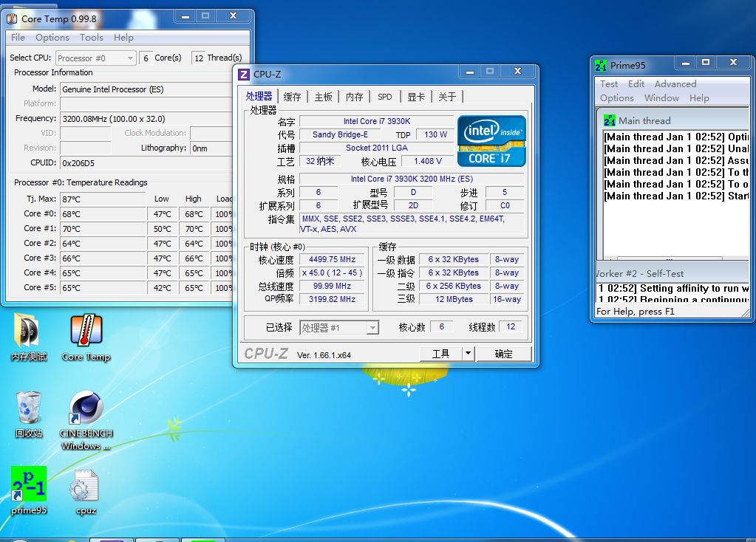Click the Main thread window title bar
756x542 pixels.
pyautogui.click(x=675, y=120)
